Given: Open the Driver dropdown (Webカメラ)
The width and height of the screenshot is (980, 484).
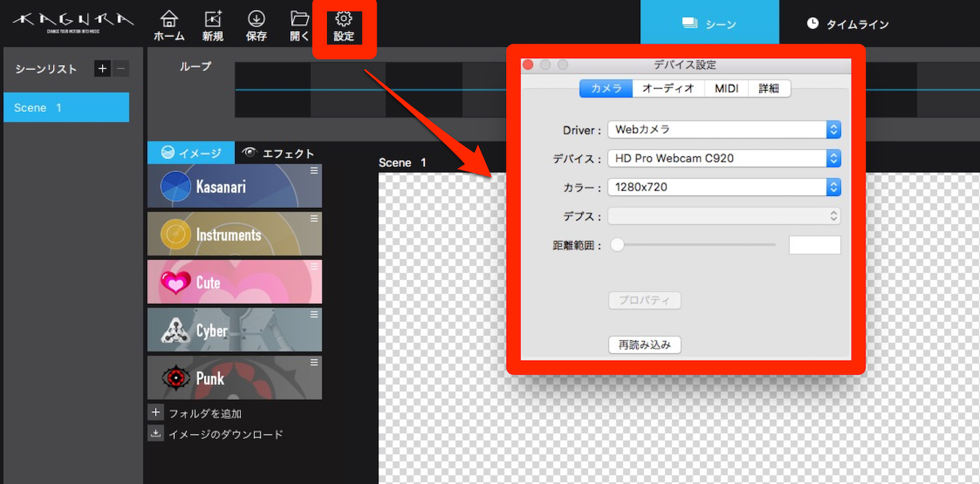Looking at the screenshot, I should 724,130.
